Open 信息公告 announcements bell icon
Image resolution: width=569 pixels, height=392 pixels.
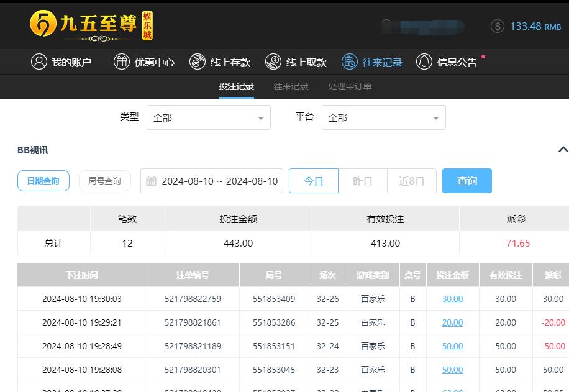(x=424, y=62)
